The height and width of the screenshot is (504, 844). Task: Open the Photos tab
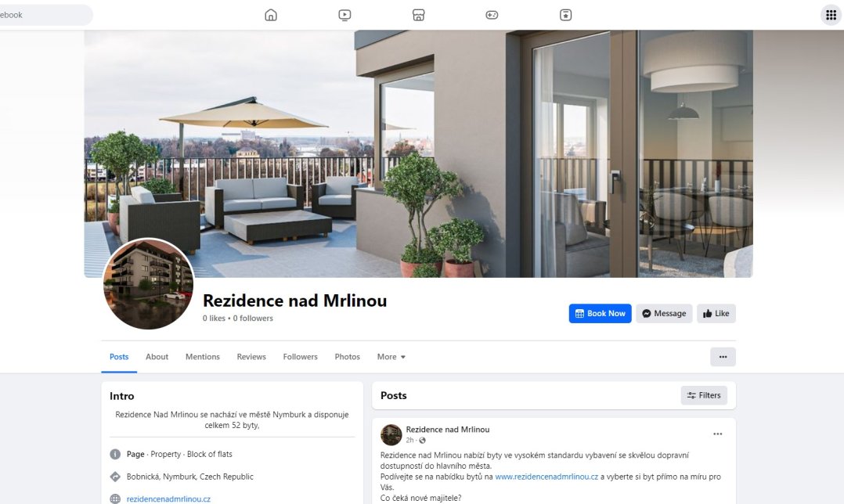[x=347, y=357]
